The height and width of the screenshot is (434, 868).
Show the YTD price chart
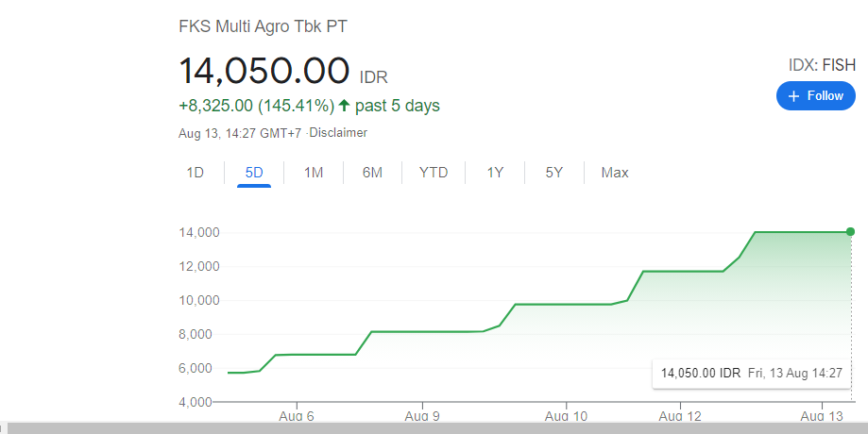(x=434, y=173)
